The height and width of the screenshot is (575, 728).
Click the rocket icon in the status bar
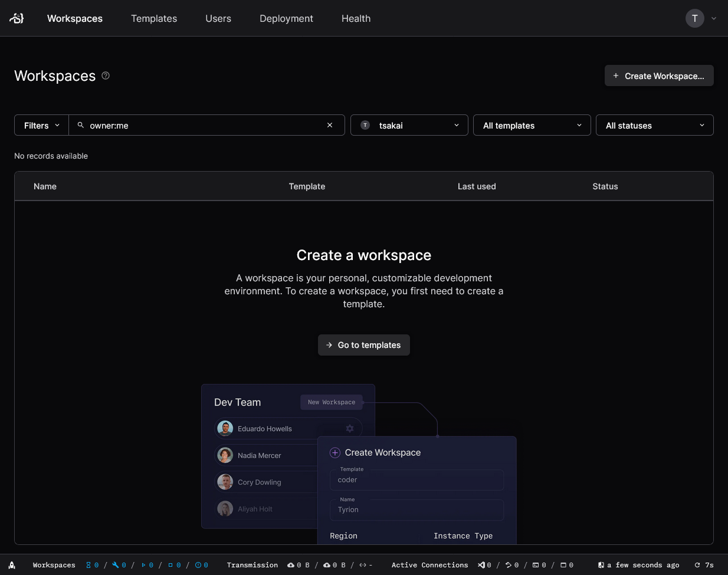pyautogui.click(x=12, y=565)
